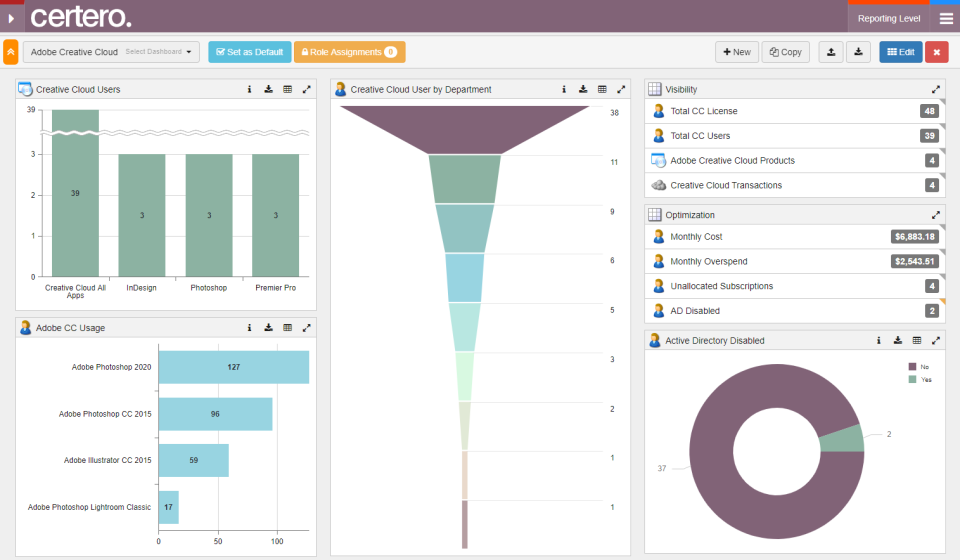Click the Monthly Cost value $6,883.18
The width and height of the screenshot is (960, 560).
tap(915, 236)
